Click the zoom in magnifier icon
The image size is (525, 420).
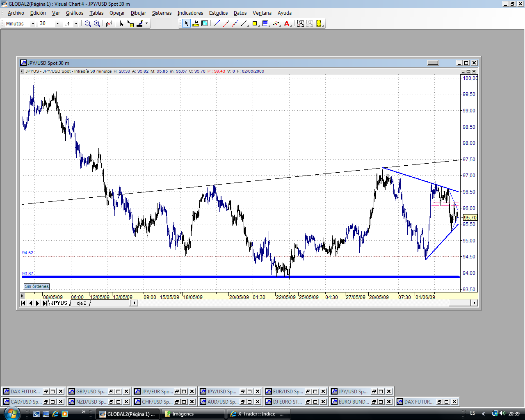97,24
